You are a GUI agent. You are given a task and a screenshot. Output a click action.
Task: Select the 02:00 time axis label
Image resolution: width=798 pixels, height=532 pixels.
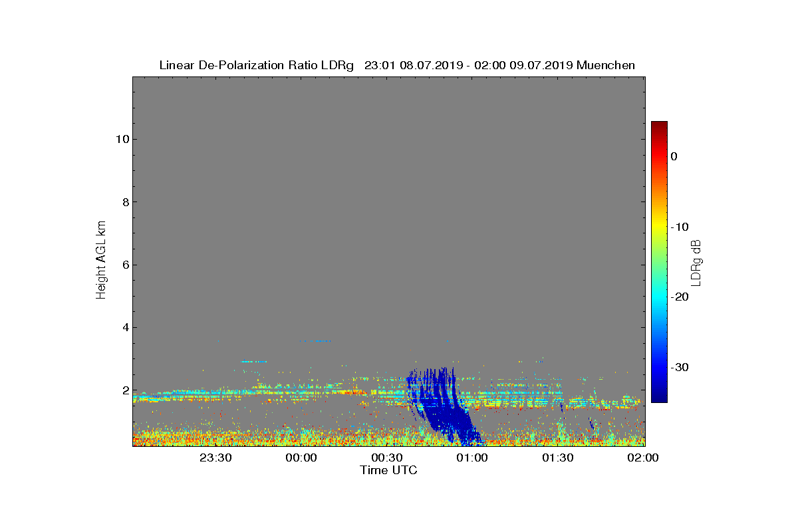tap(644, 458)
